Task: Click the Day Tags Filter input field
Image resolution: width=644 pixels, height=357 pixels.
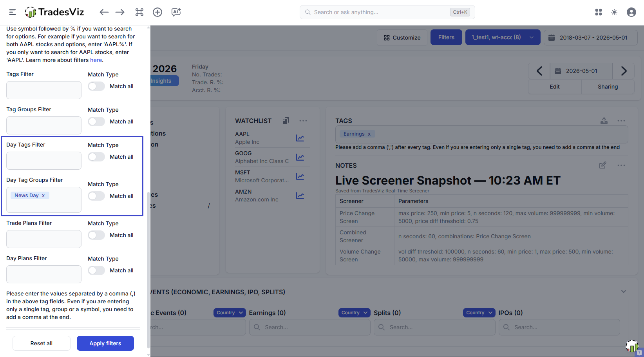Action: 44,161
